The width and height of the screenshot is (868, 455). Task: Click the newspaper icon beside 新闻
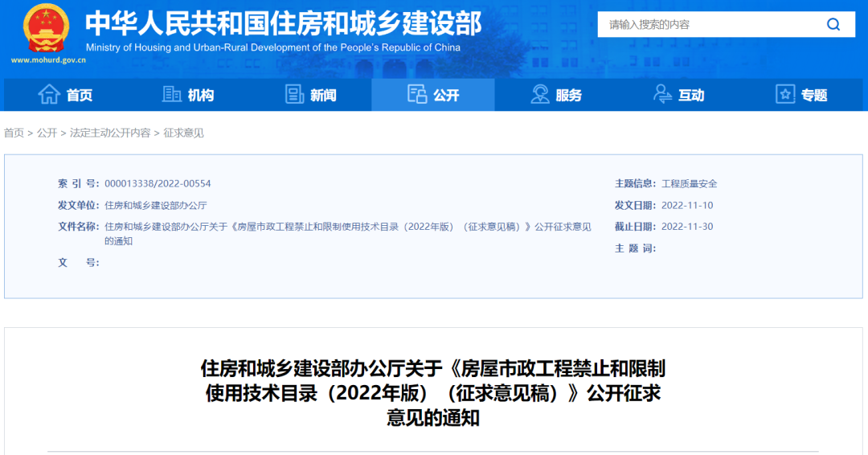295,95
